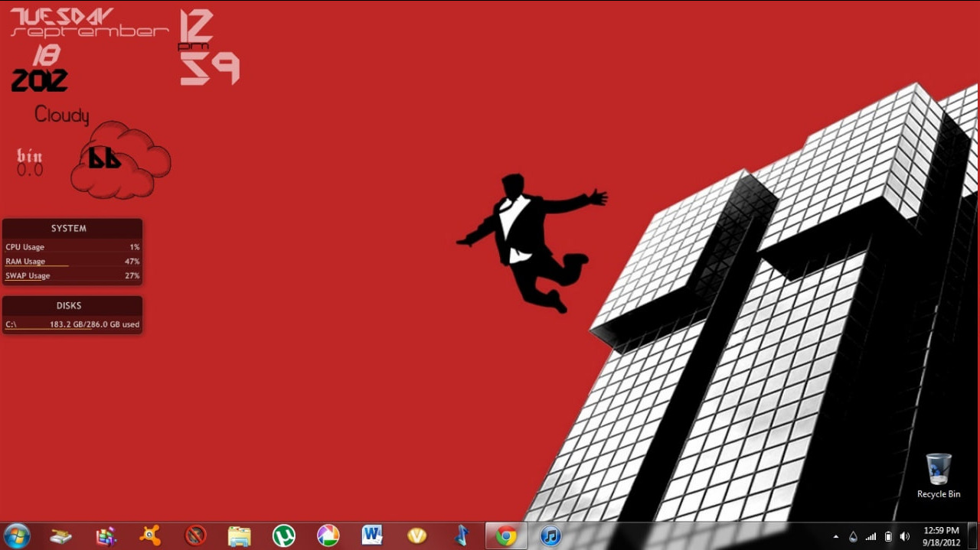
Task: Switch to Google Chrome in the taskbar
Action: [x=505, y=535]
